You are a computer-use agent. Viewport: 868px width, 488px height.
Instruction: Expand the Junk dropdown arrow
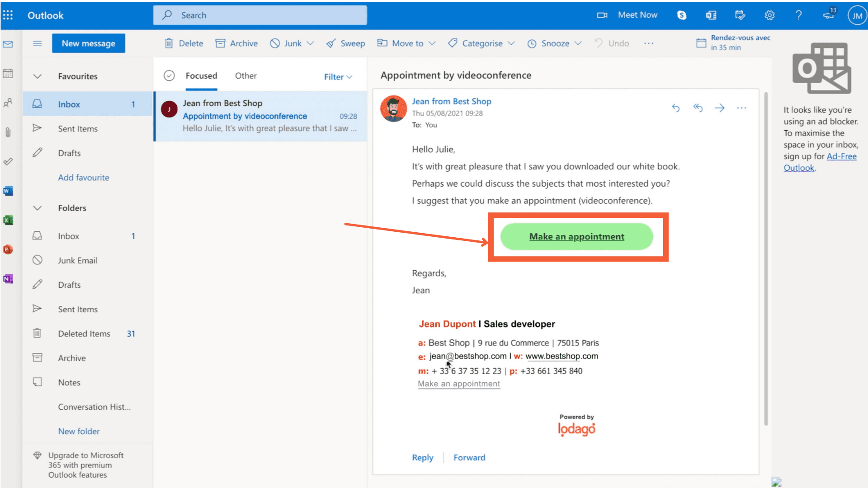coord(310,43)
